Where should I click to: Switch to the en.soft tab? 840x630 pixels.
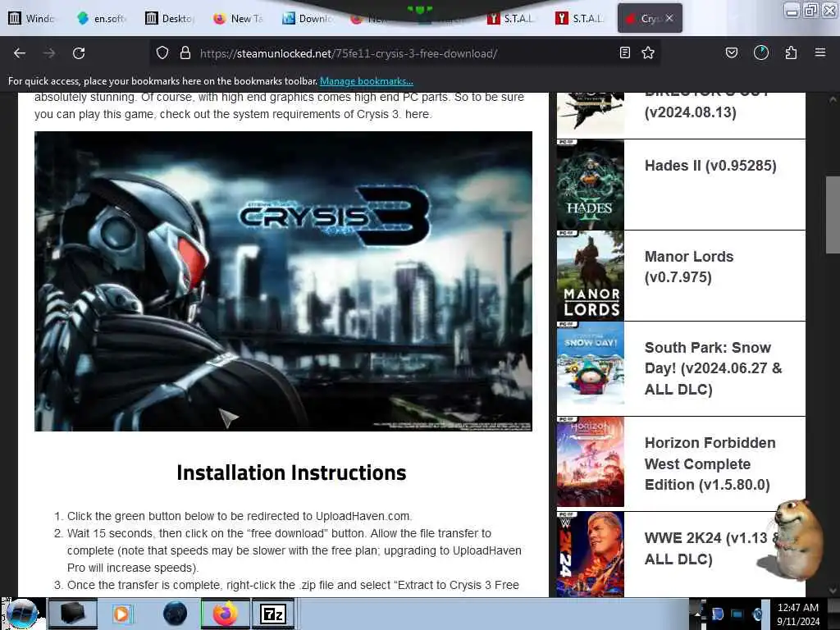pos(102,18)
